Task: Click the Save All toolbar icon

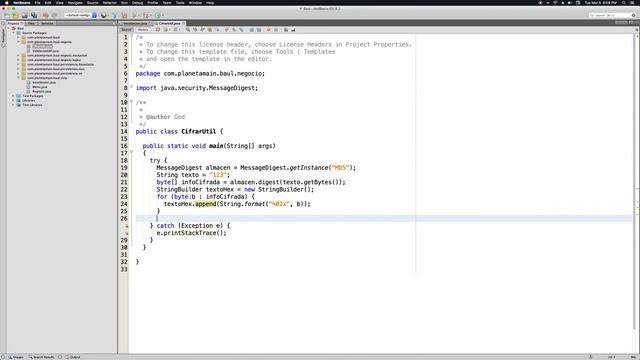Action: (34, 16)
